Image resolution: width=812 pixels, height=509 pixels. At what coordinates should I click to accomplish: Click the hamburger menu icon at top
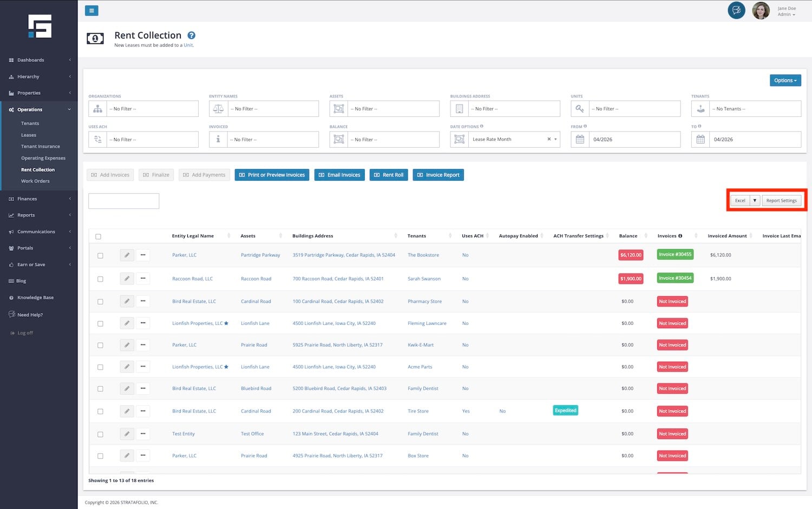point(91,10)
